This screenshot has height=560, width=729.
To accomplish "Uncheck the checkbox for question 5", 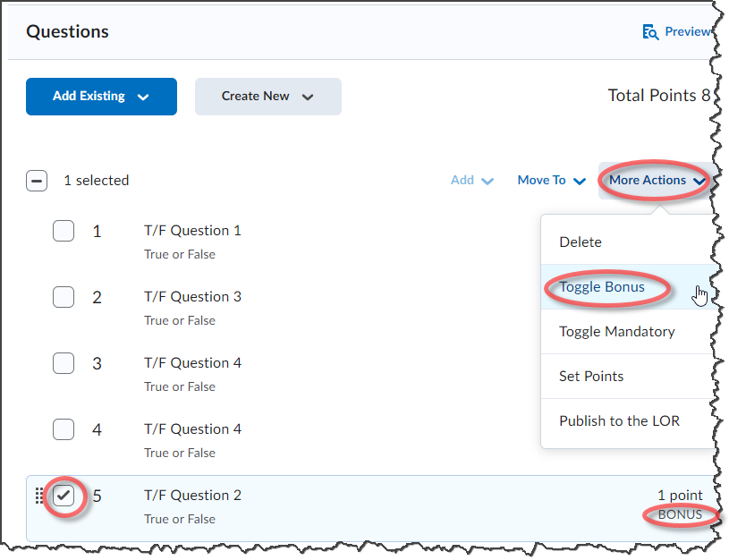I will (64, 496).
